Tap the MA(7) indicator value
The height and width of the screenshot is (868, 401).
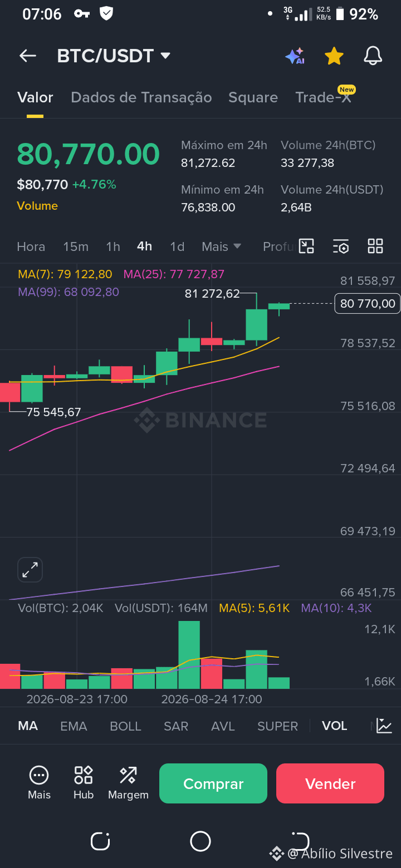[65, 274]
